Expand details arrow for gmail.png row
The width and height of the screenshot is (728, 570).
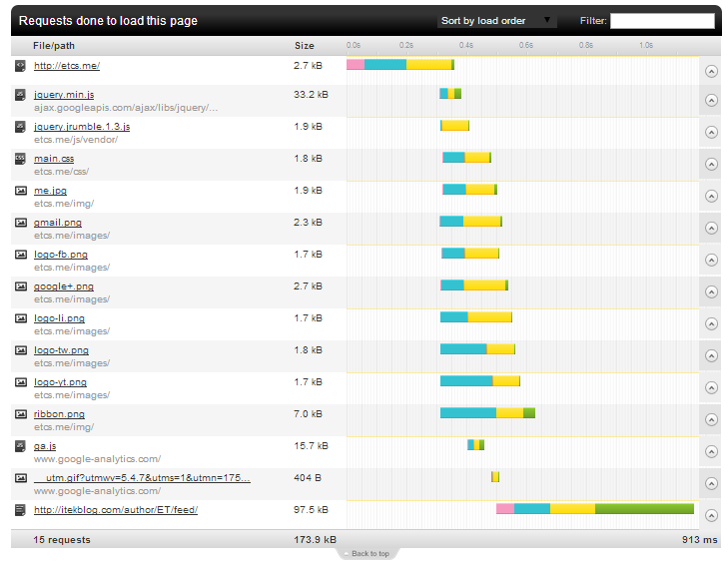pyautogui.click(x=711, y=228)
